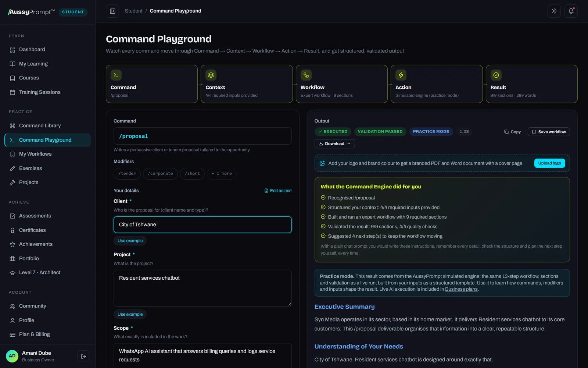Click the Client field with City of Tshwane
The height and width of the screenshot is (368, 588).
tap(202, 225)
